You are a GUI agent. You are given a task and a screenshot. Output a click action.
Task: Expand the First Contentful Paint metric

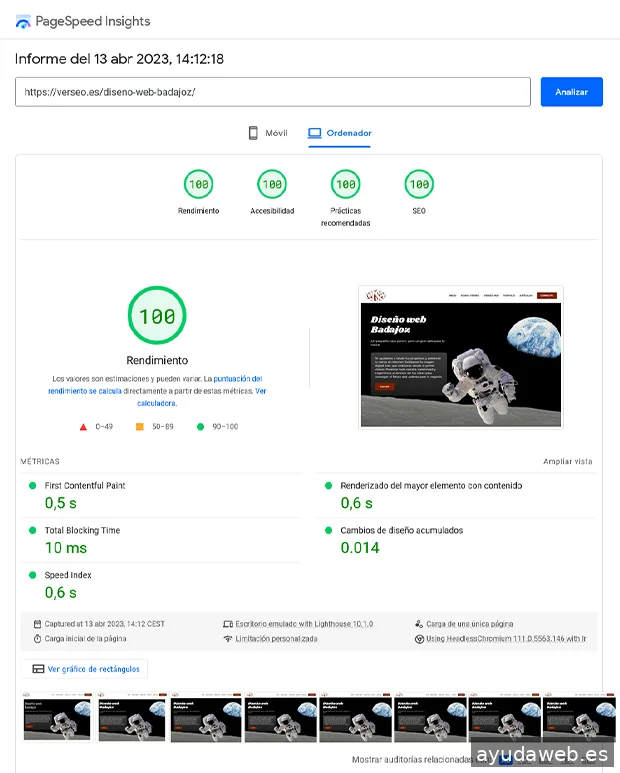(x=85, y=486)
